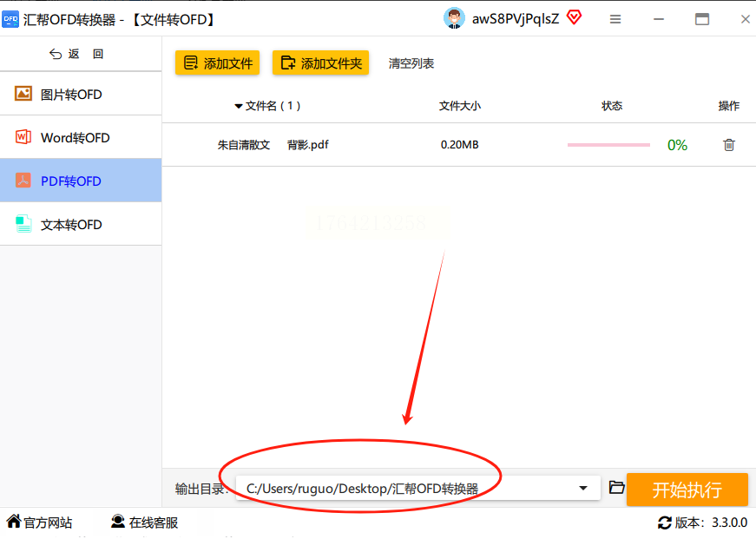Switch to 文本转OFD mode
The image size is (756, 539).
pyautogui.click(x=81, y=224)
